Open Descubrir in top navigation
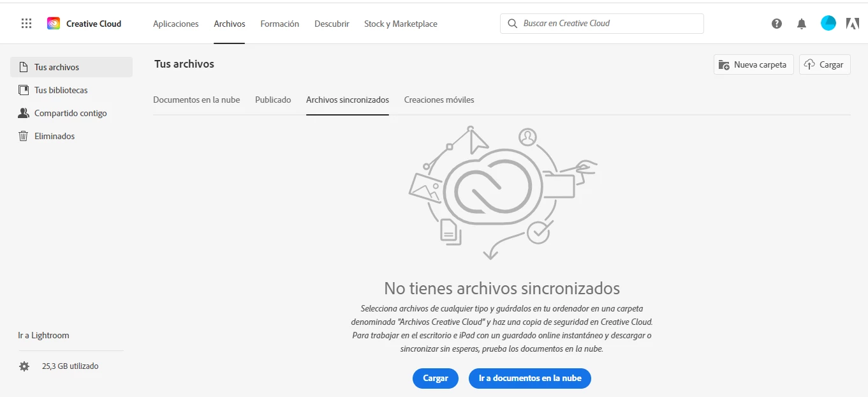 pos(332,24)
